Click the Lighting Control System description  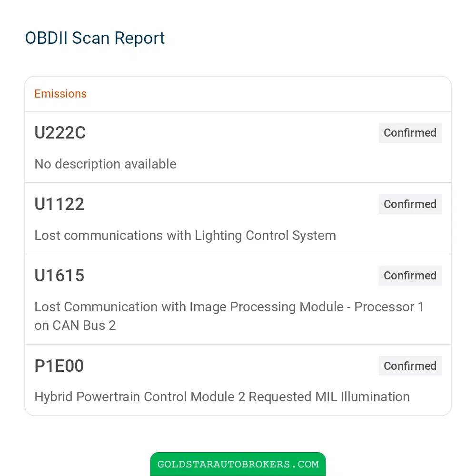185,236
